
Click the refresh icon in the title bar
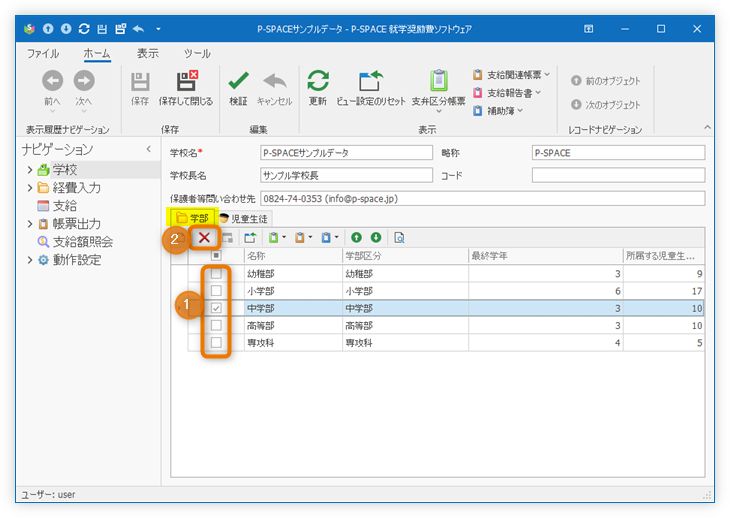click(84, 29)
